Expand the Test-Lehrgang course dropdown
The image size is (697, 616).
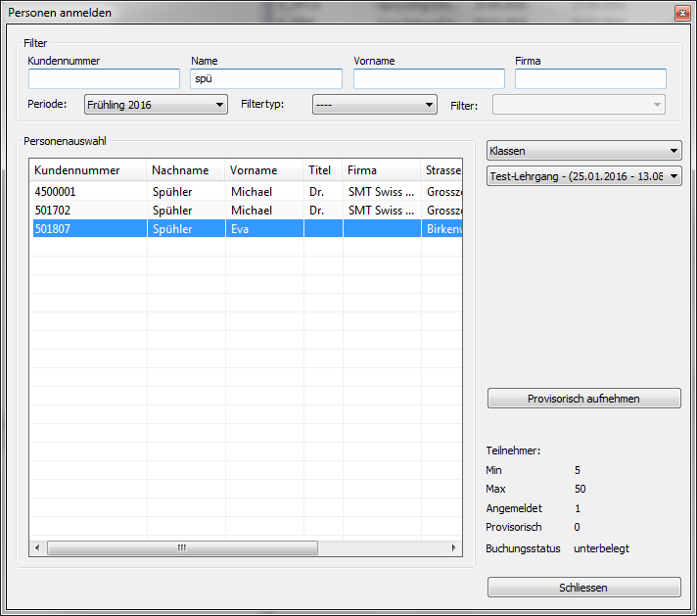pos(583,176)
